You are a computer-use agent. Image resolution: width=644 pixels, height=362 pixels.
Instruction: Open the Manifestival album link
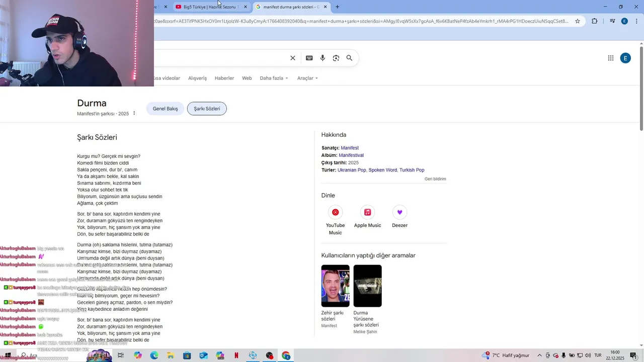[351, 155]
